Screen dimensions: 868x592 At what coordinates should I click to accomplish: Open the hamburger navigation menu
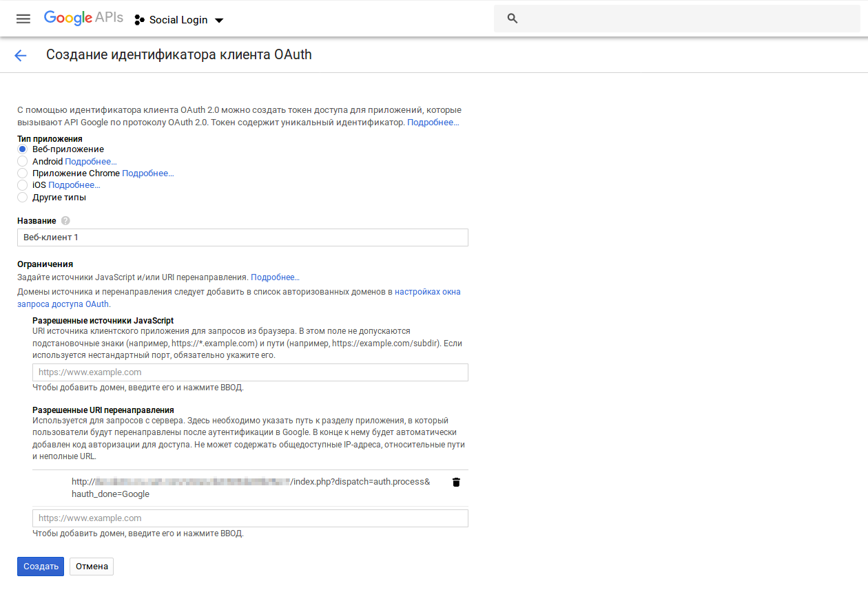click(x=23, y=19)
